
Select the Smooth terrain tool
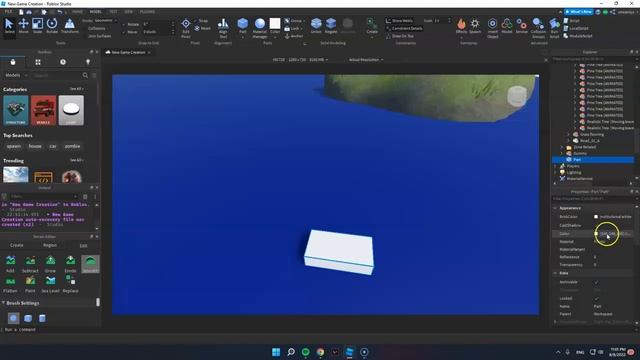click(x=90, y=264)
